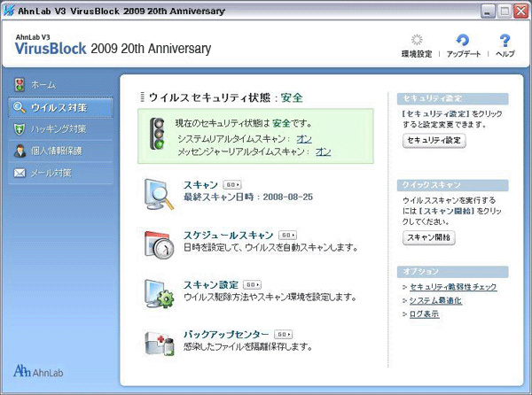Screen dimensions: 532x395
Task: Click the AhnLab logo in sidebar
Action: click(38, 371)
